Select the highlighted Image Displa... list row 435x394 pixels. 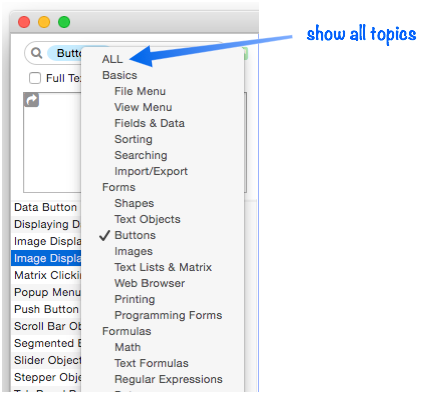(46, 258)
